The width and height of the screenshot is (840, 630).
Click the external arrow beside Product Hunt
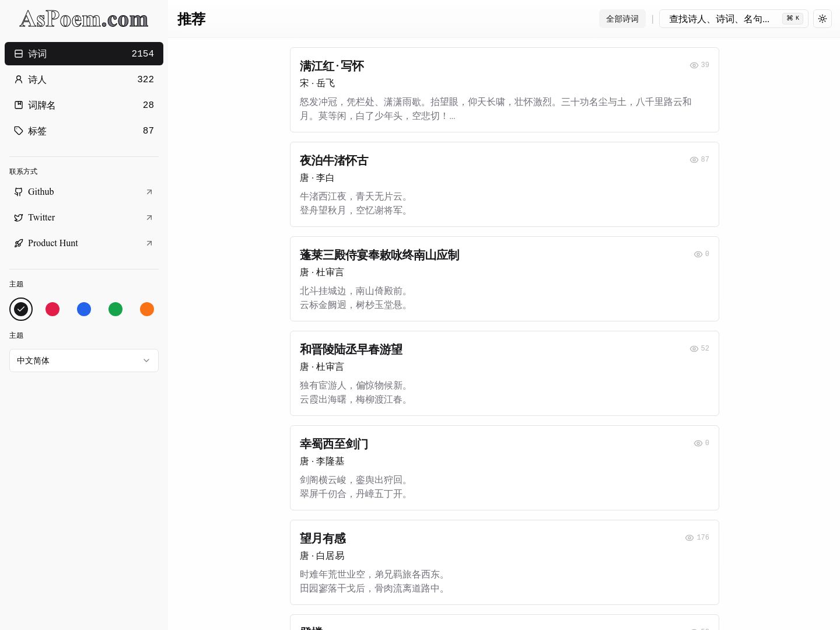(x=149, y=243)
